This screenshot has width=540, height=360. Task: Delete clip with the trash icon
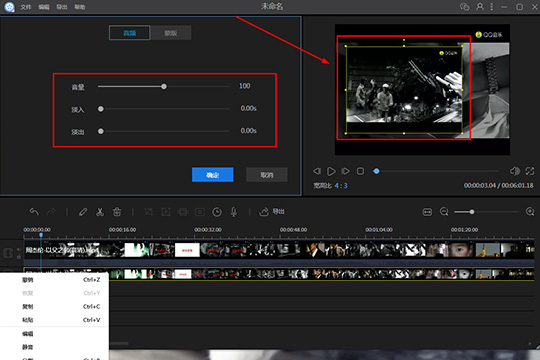pyautogui.click(x=117, y=212)
